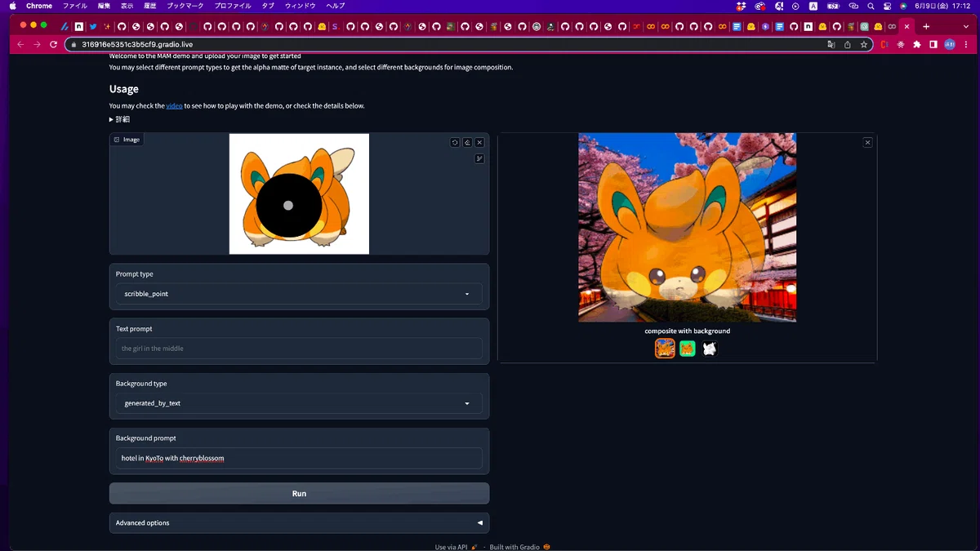Remove the uploaded Image with its X icon
Viewport: 980px width, 551px height.
point(479,142)
